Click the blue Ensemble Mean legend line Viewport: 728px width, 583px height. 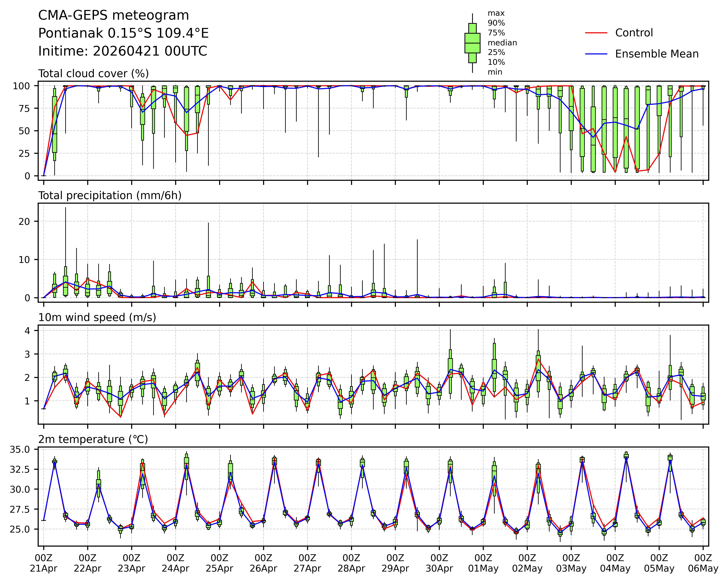pyautogui.click(x=596, y=54)
